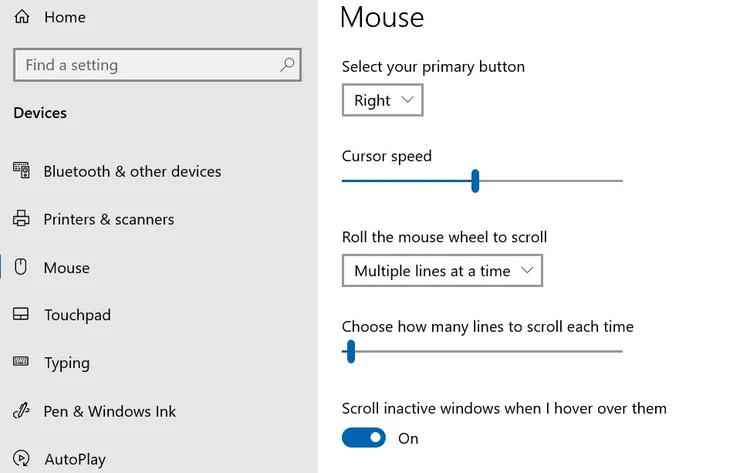740x473 pixels.
Task: Click the Mouse icon in sidebar
Action: point(22,267)
